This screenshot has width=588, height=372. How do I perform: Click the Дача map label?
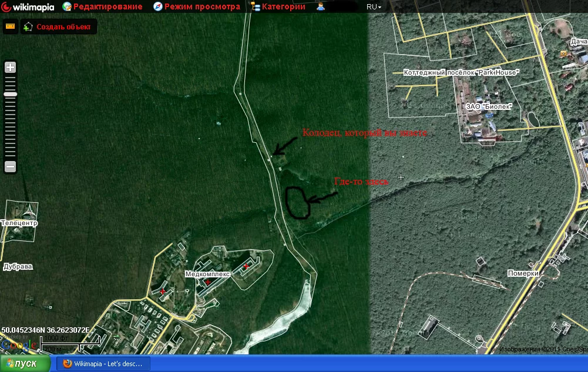pos(579,42)
